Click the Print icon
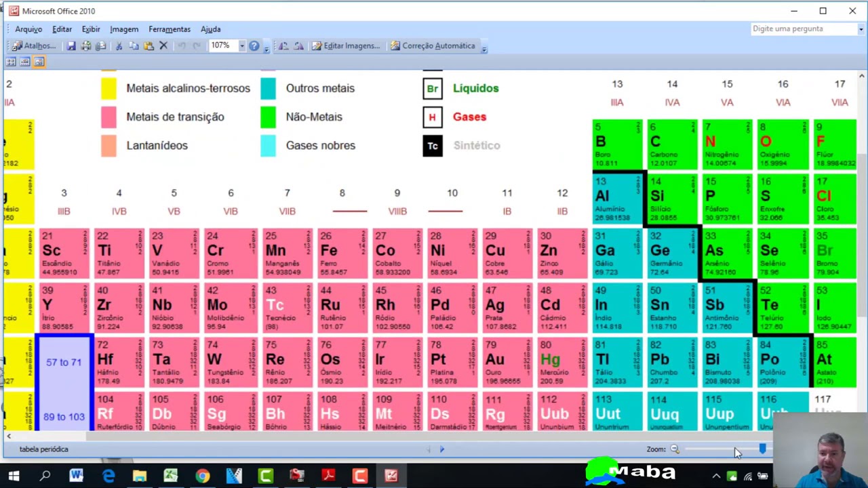Image resolution: width=868 pixels, height=488 pixels. pos(86,46)
